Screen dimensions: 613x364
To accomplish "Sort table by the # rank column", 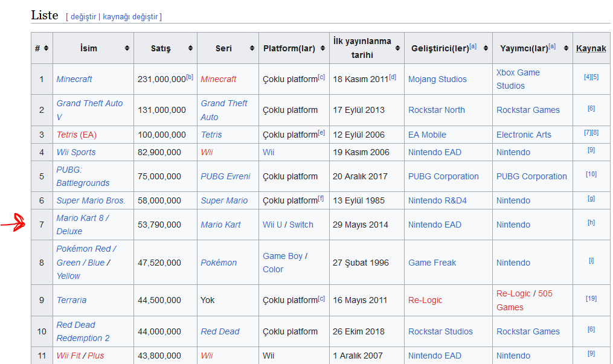I will (46, 48).
